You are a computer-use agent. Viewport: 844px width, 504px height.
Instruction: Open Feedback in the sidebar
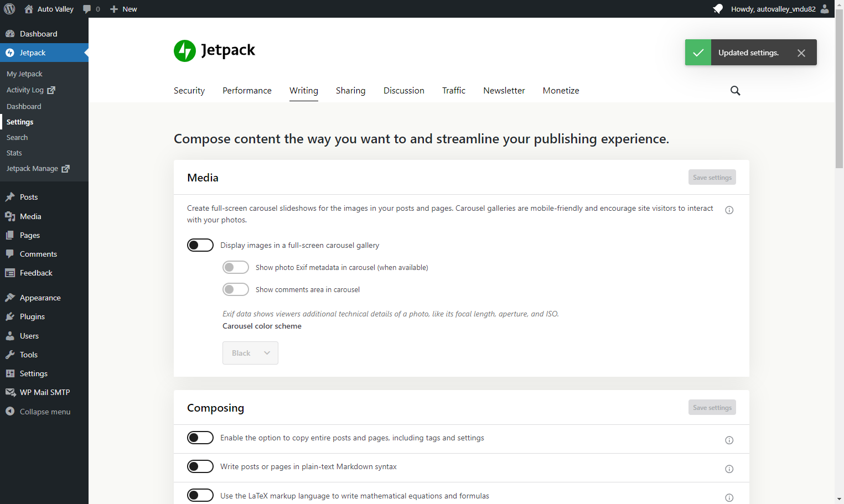point(44,273)
